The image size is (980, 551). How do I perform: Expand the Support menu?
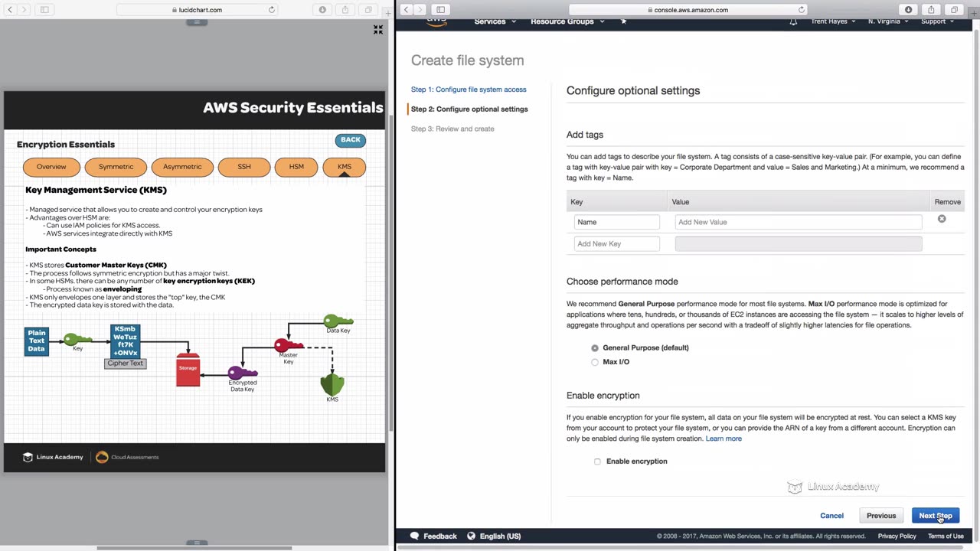coord(937,21)
